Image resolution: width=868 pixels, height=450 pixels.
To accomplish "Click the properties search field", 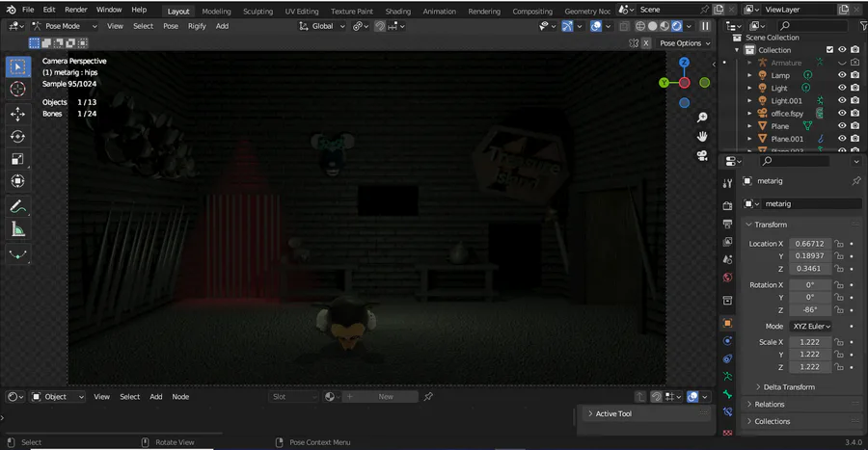I will coord(793,161).
